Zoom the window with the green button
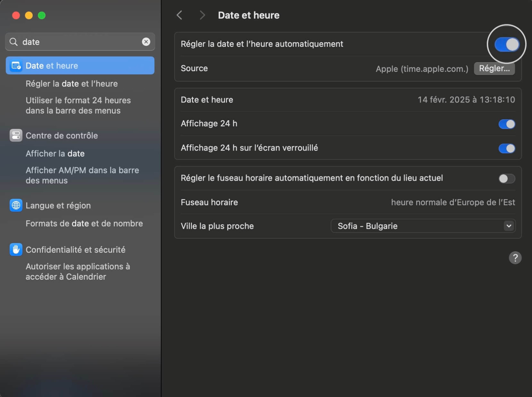Image resolution: width=532 pixels, height=397 pixels. coord(42,15)
